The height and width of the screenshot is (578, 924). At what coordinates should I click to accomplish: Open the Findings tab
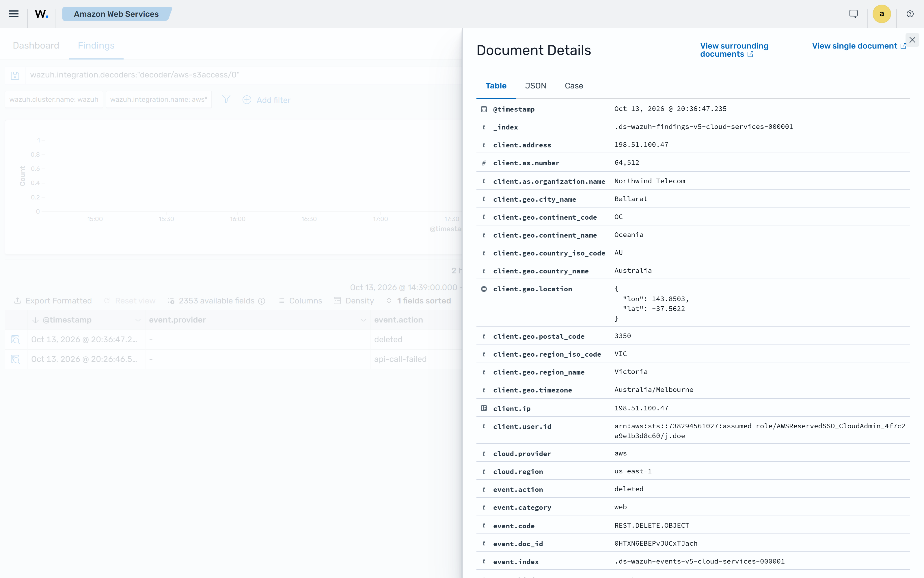click(96, 45)
